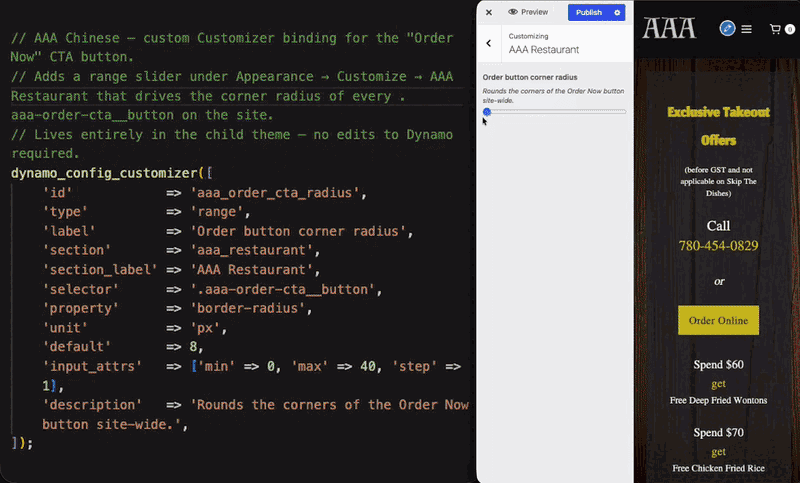
Task: Open the hamburger menu in site preview
Action: pos(746,29)
